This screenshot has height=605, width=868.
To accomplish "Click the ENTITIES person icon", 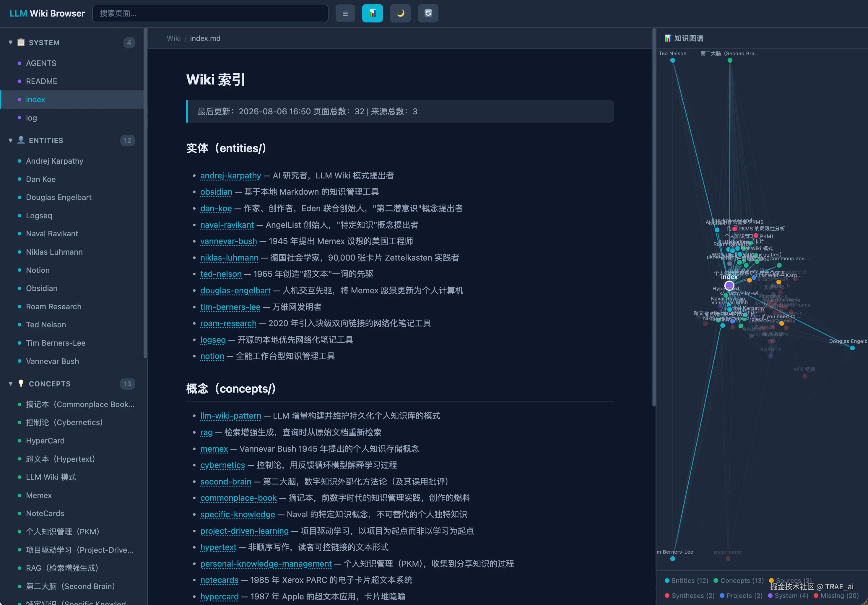I will click(x=21, y=140).
